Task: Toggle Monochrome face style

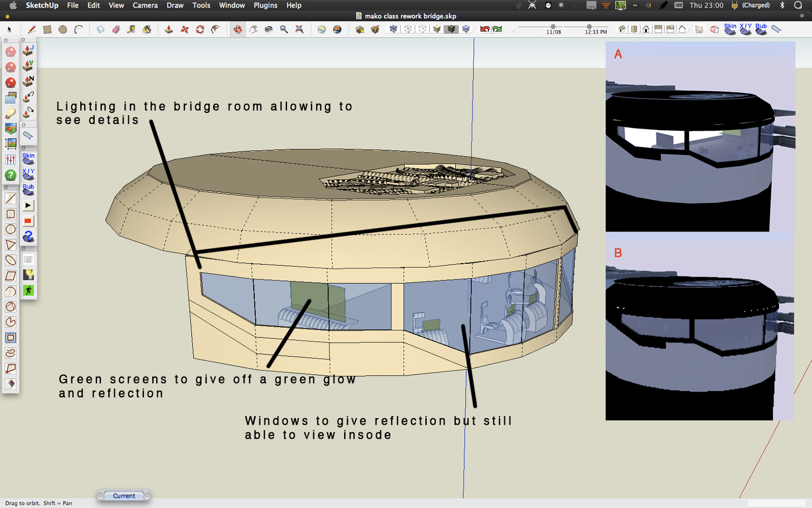Action: (466, 29)
